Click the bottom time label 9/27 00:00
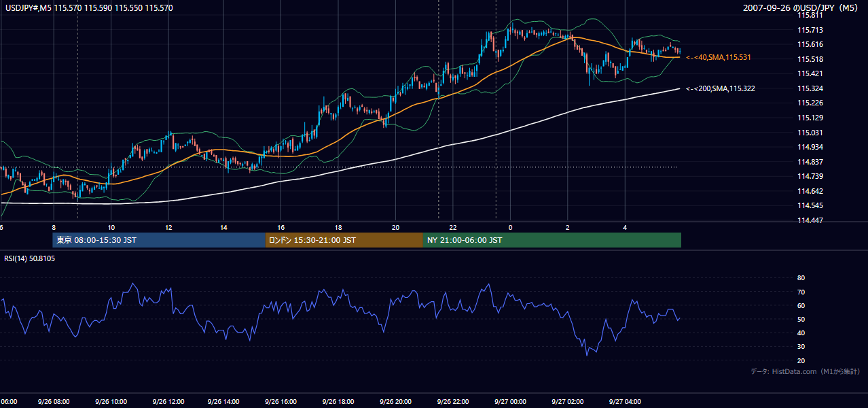This screenshot has width=868, height=408. coord(509,402)
